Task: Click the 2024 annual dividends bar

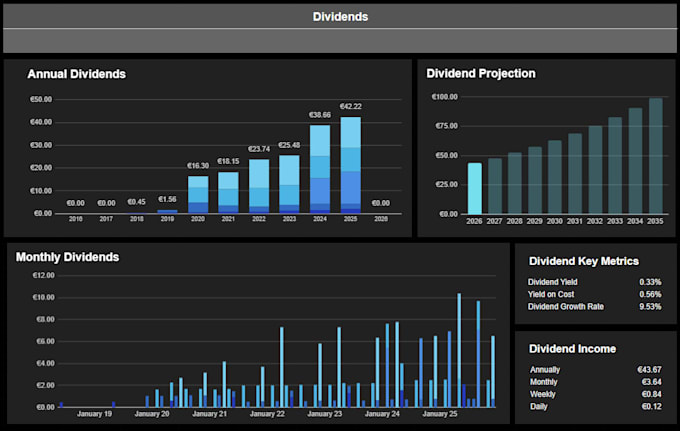Action: click(x=320, y=169)
